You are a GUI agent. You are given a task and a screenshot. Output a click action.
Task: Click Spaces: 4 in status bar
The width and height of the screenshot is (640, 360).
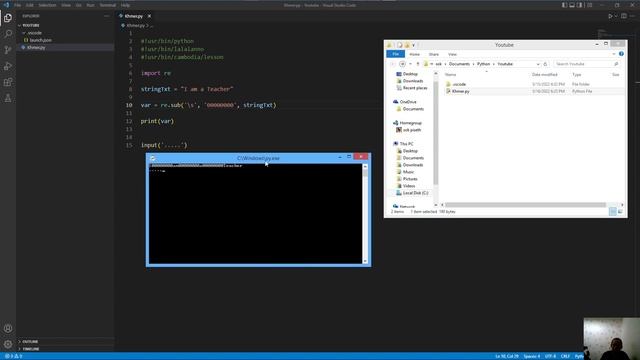click(532, 356)
